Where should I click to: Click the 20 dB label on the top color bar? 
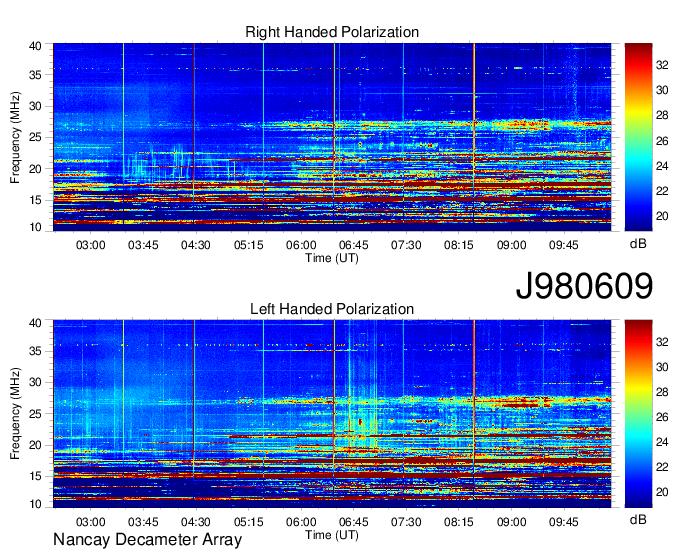pos(662,216)
